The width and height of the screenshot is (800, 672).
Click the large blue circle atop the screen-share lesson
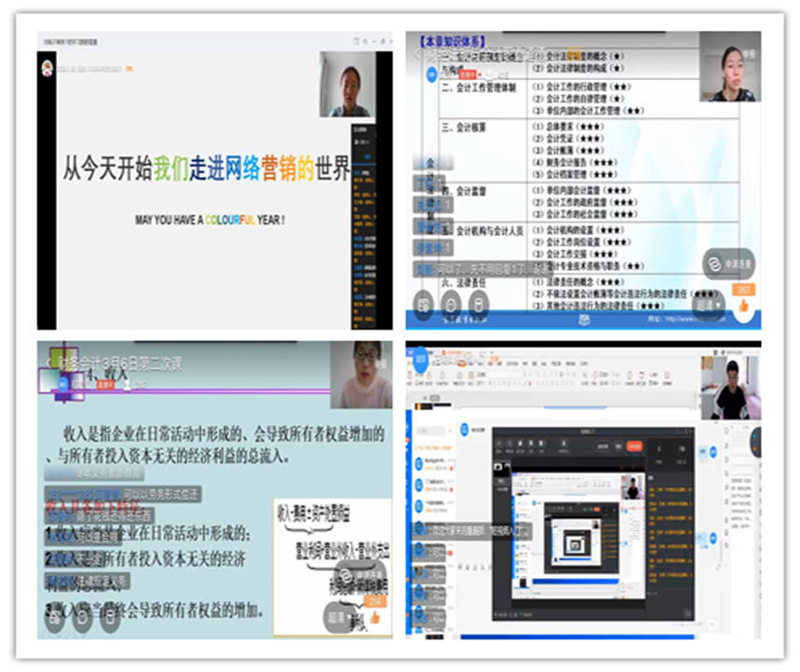[x=420, y=359]
